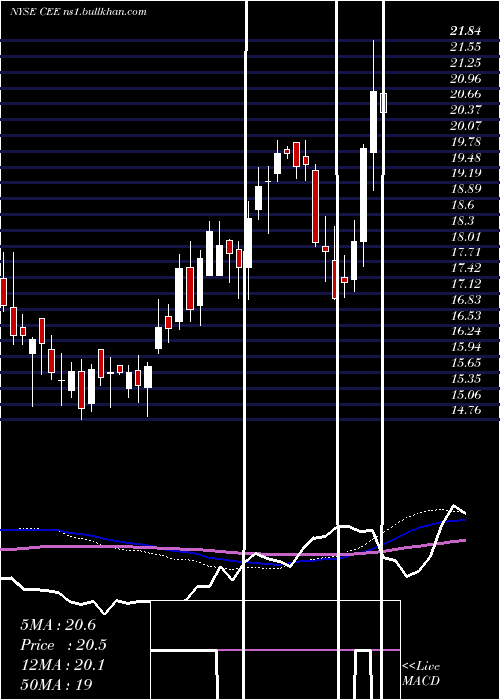This screenshot has height=700, width=500.
Task: Select the 18.89 price axis label
Action: point(465,189)
